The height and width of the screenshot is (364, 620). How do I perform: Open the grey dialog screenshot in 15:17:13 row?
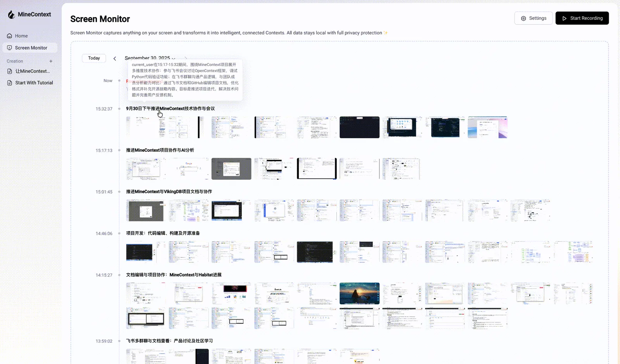pyautogui.click(x=231, y=169)
